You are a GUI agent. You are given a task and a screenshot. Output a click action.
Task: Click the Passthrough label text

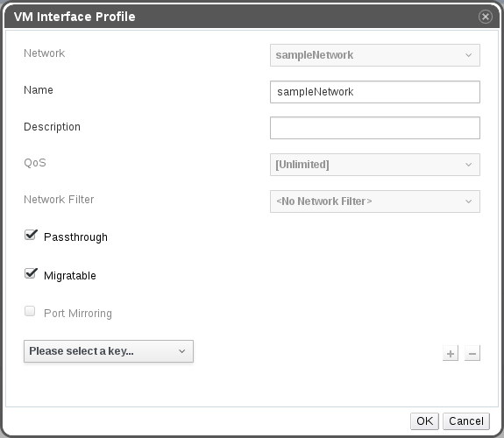tap(75, 237)
